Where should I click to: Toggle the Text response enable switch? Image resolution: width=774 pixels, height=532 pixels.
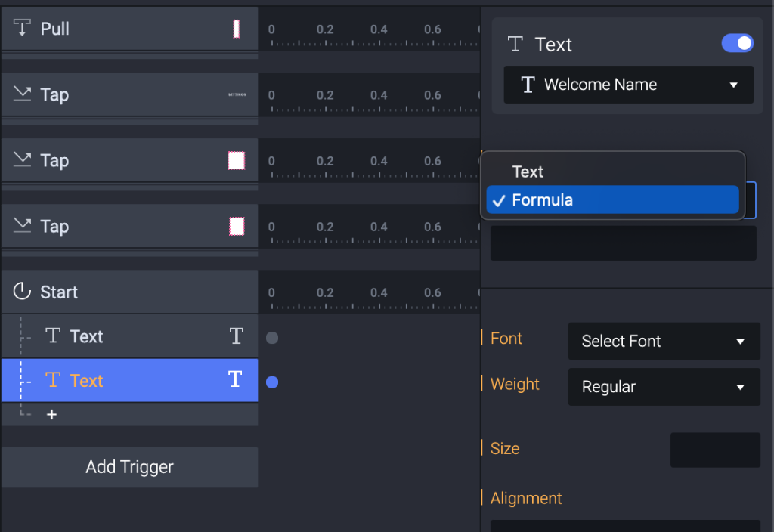pos(737,43)
